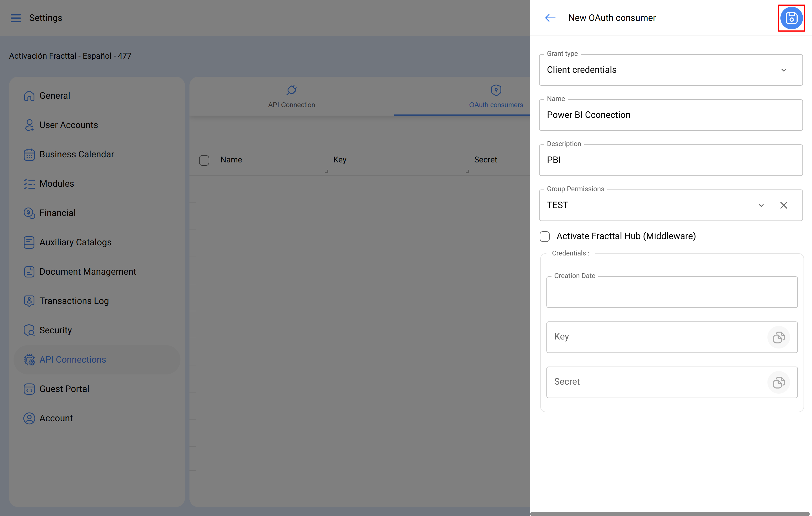812x516 pixels.
Task: Go to Guest Portal settings
Action: [64, 389]
